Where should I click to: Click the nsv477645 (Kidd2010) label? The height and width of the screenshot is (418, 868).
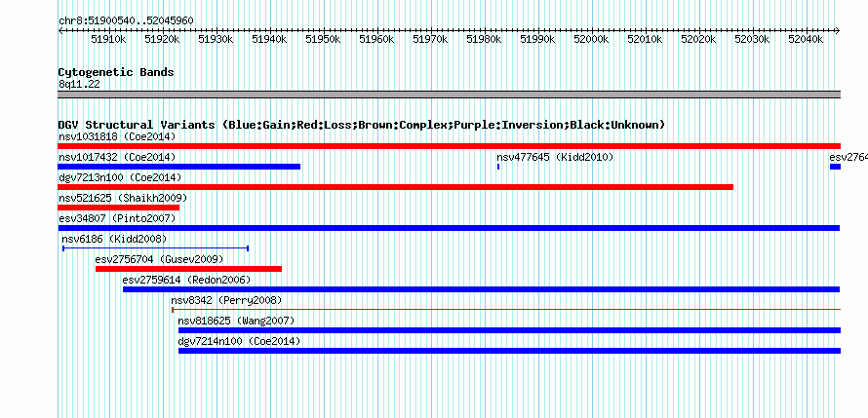pos(555,157)
